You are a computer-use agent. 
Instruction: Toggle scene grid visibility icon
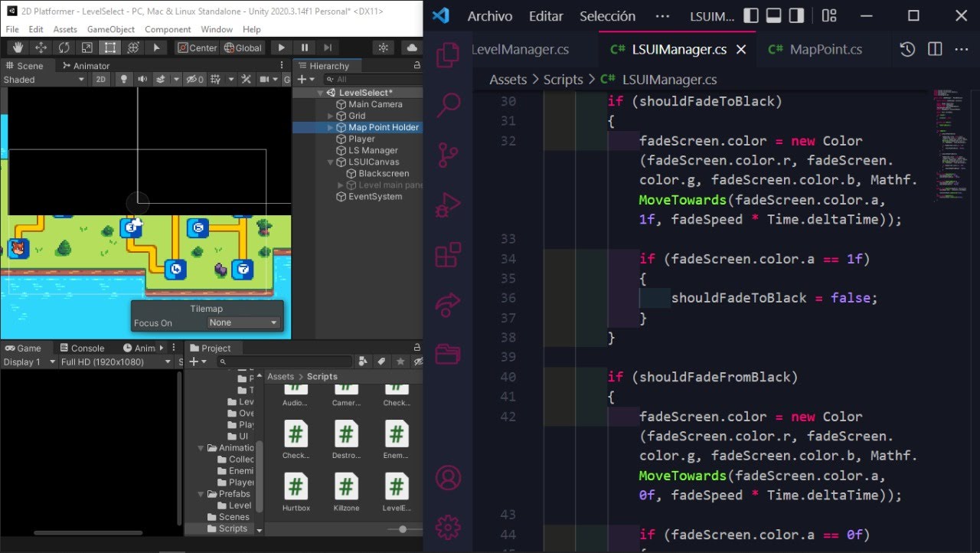[215, 80]
